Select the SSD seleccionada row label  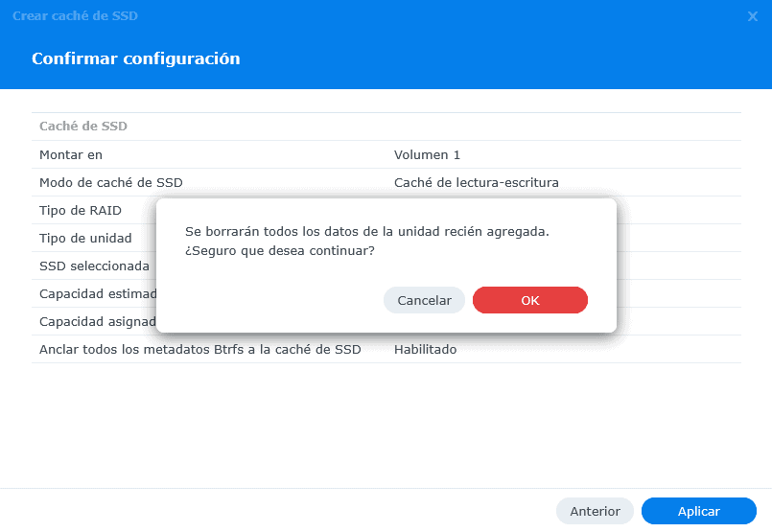(94, 266)
